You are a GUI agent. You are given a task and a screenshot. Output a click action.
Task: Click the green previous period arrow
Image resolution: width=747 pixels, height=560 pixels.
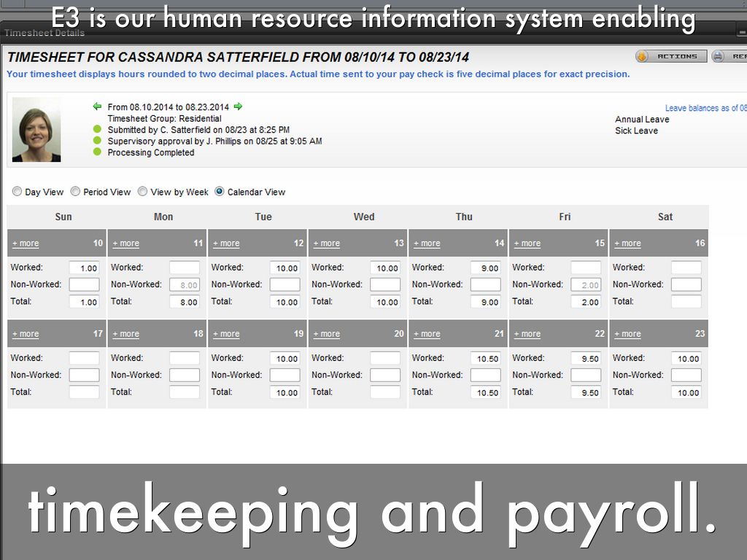click(97, 106)
